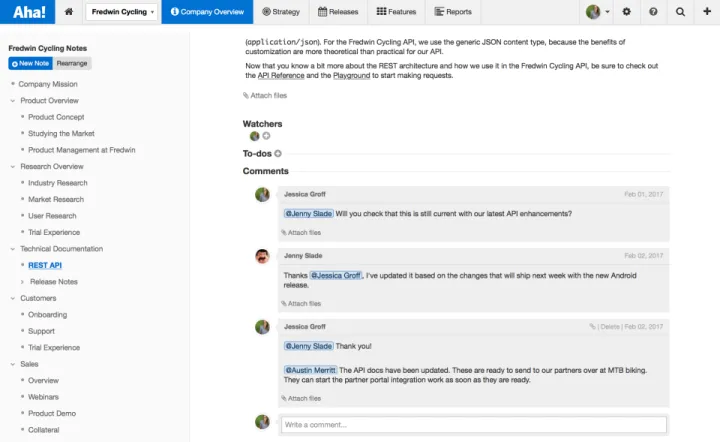Click the watcher avatar under Watchers
Screen dimensions: 720x442
[254, 136]
